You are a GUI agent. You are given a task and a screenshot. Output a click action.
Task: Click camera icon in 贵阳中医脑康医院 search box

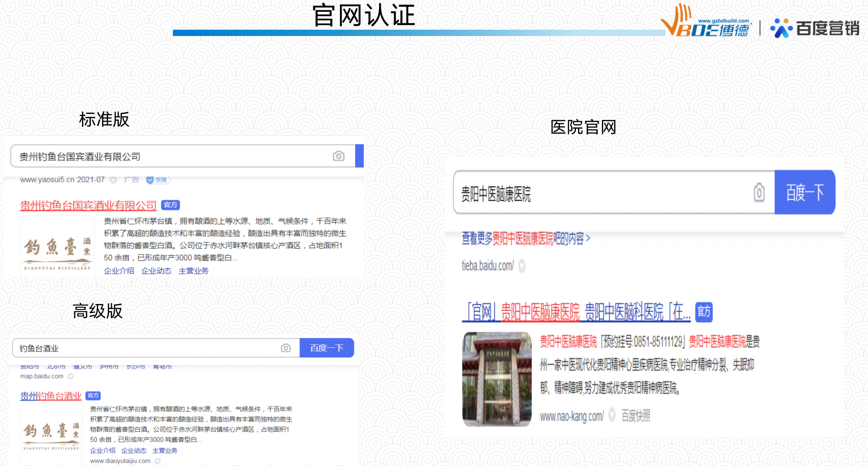click(759, 193)
